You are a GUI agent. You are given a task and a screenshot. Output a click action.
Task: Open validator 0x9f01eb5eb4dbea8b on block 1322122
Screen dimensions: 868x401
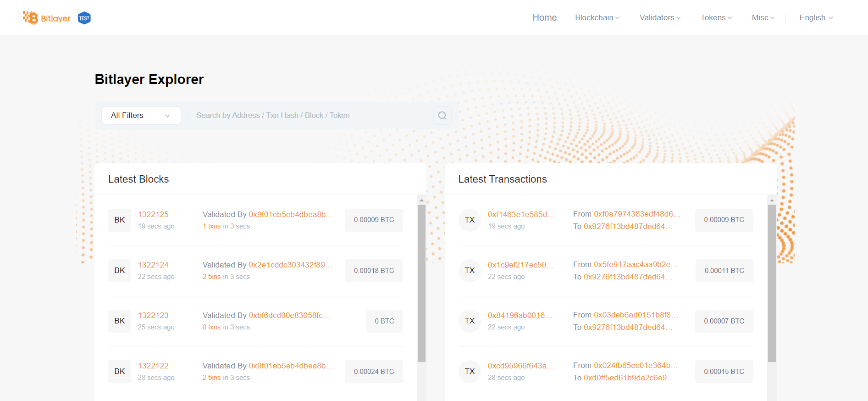click(291, 366)
